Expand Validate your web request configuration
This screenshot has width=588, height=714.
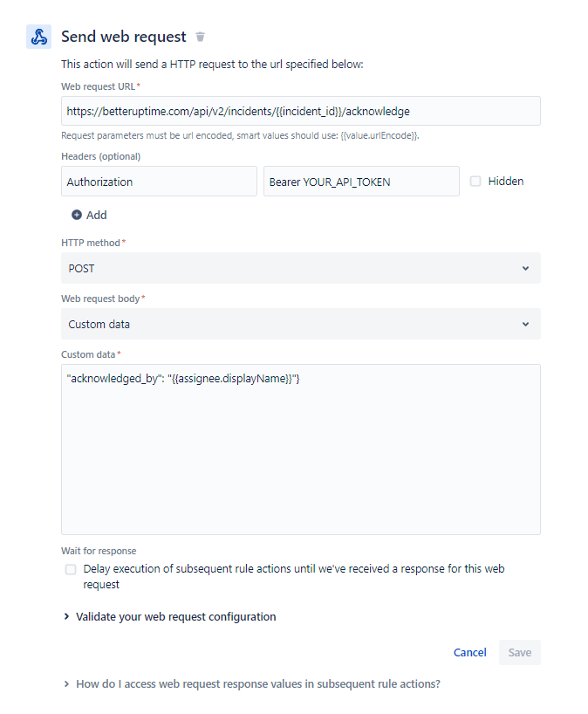[175, 616]
